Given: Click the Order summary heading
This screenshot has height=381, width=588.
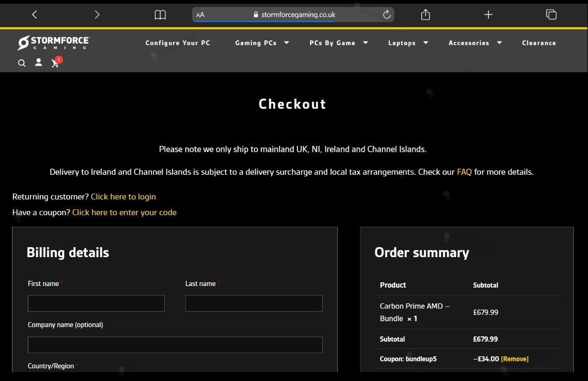Looking at the screenshot, I should tap(422, 252).
